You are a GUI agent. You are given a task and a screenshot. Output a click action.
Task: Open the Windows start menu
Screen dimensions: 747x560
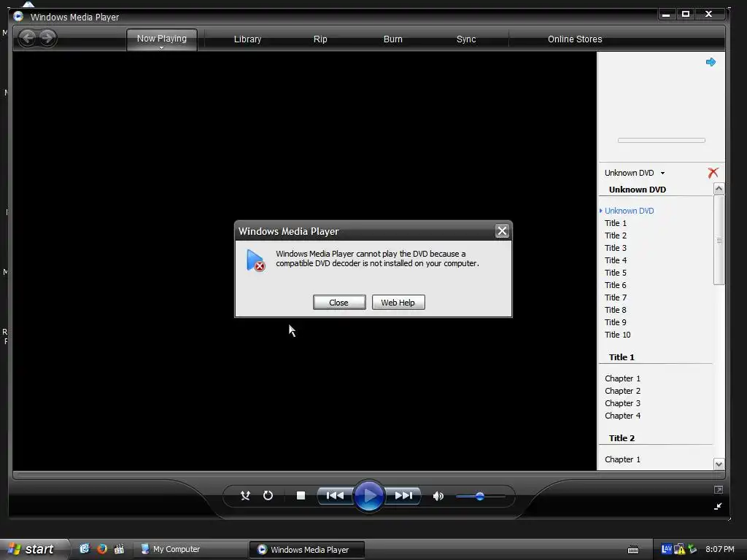(34, 549)
